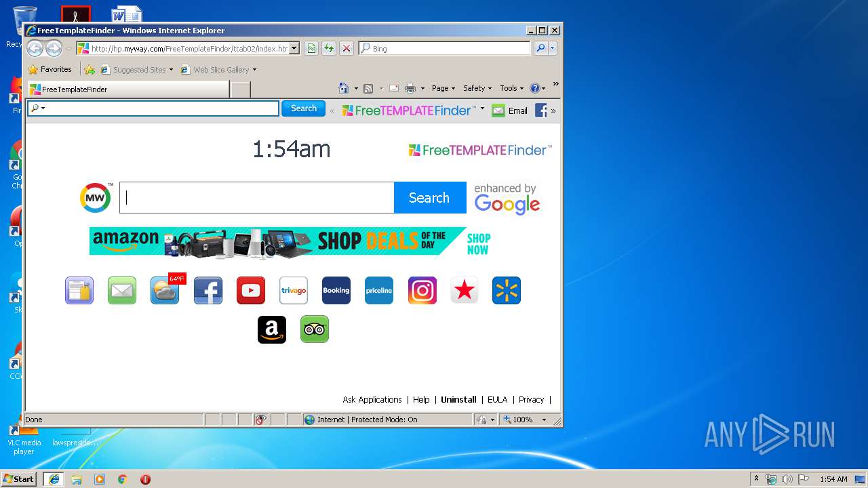Click the MW MyWay logo
Viewport: 868px width, 488px height.
click(96, 198)
